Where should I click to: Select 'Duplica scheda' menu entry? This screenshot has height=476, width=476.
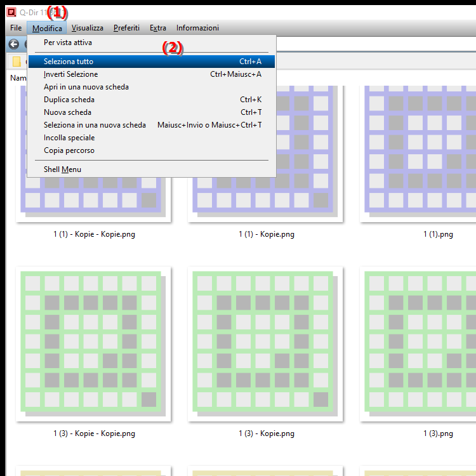[152, 100]
